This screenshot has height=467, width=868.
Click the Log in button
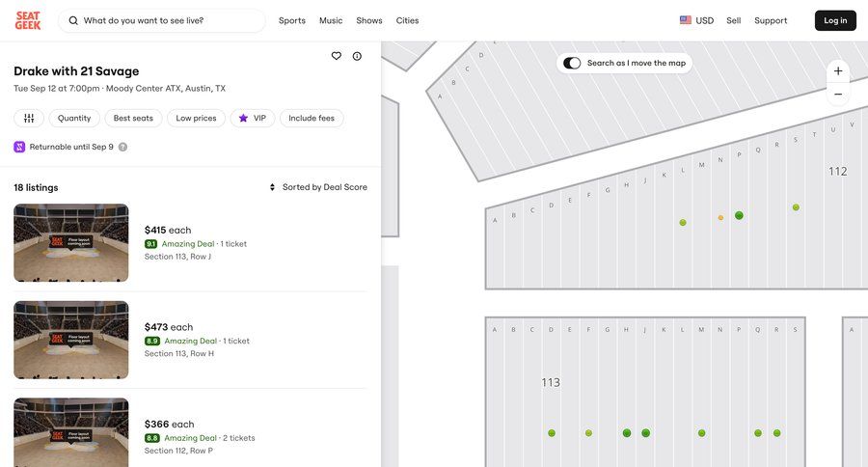click(x=835, y=20)
